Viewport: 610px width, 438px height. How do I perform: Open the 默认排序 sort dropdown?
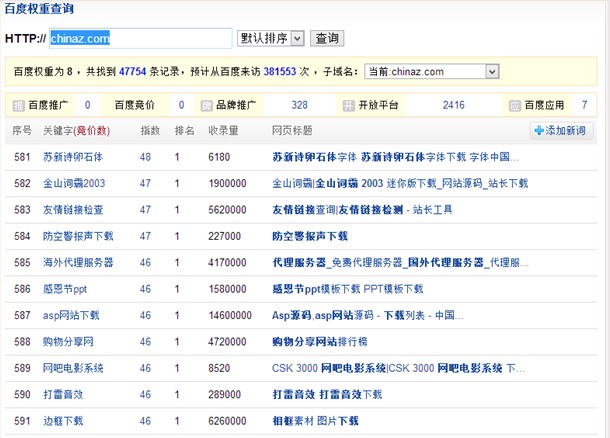click(x=270, y=38)
